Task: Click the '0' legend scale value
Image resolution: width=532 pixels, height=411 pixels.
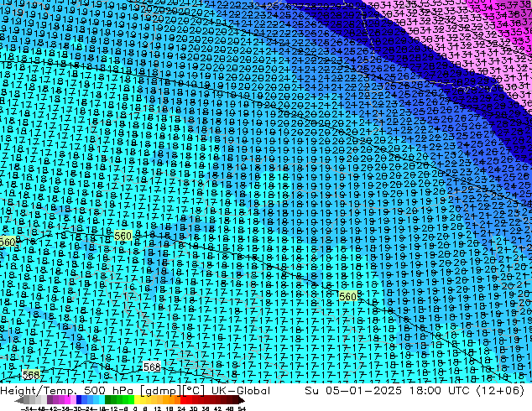Action: tap(135, 409)
